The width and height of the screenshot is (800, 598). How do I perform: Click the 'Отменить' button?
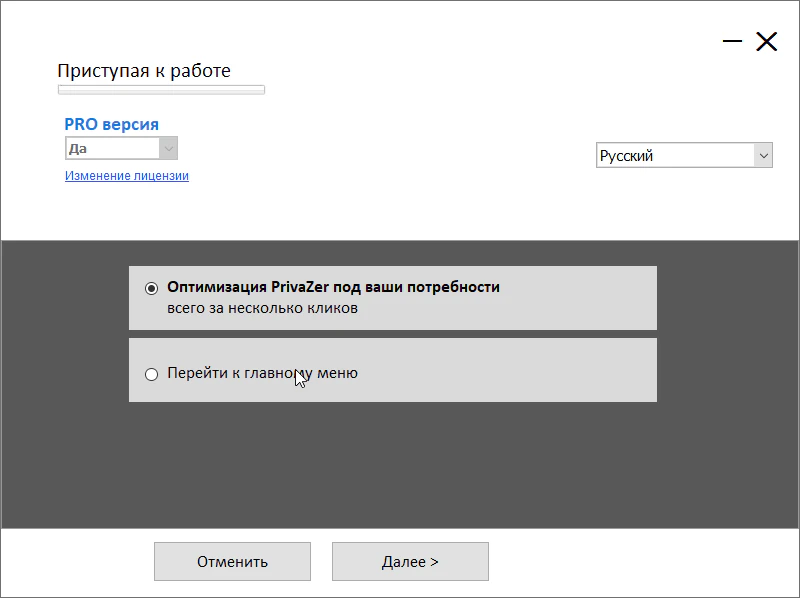[x=232, y=561]
